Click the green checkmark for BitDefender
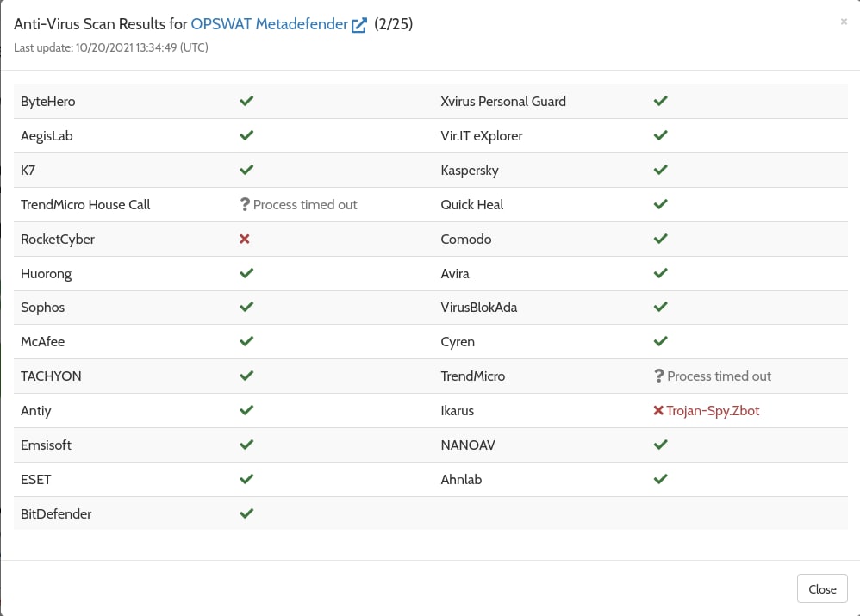Screen dimensions: 860x616 246,513
